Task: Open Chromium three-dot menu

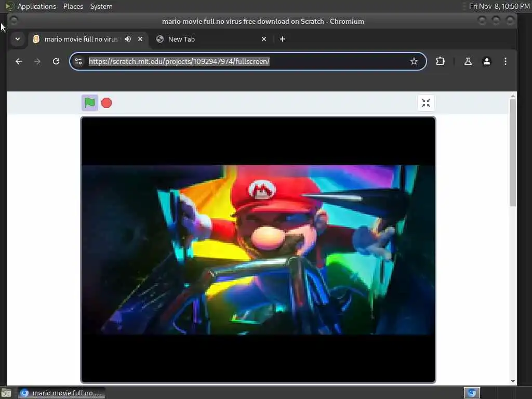Action: pos(505,61)
